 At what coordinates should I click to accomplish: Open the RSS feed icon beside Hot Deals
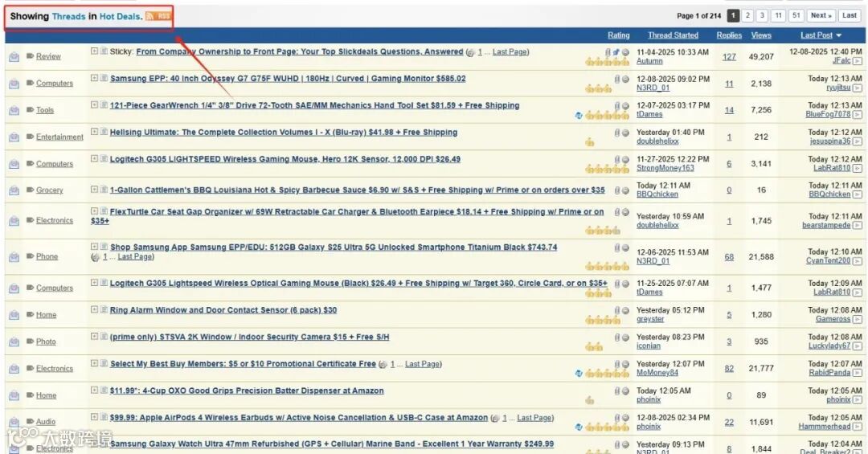[x=158, y=16]
